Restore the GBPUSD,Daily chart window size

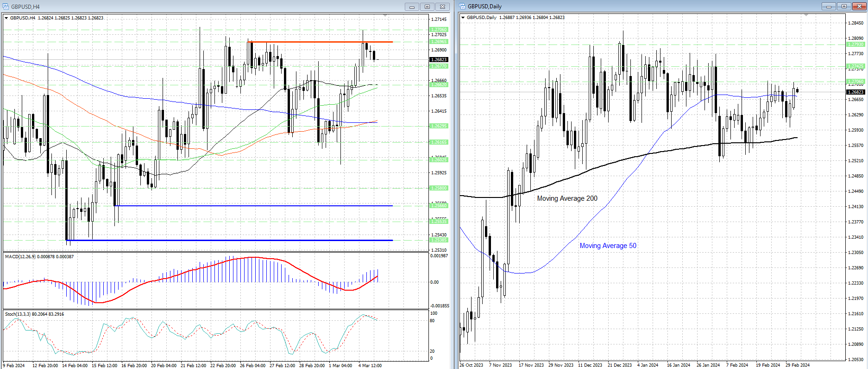coord(844,6)
